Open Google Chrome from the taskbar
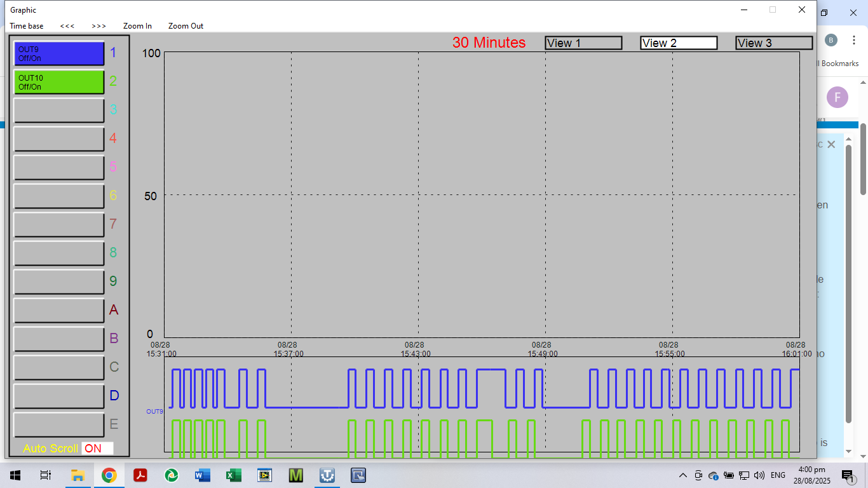The width and height of the screenshot is (868, 488). pos(109,475)
